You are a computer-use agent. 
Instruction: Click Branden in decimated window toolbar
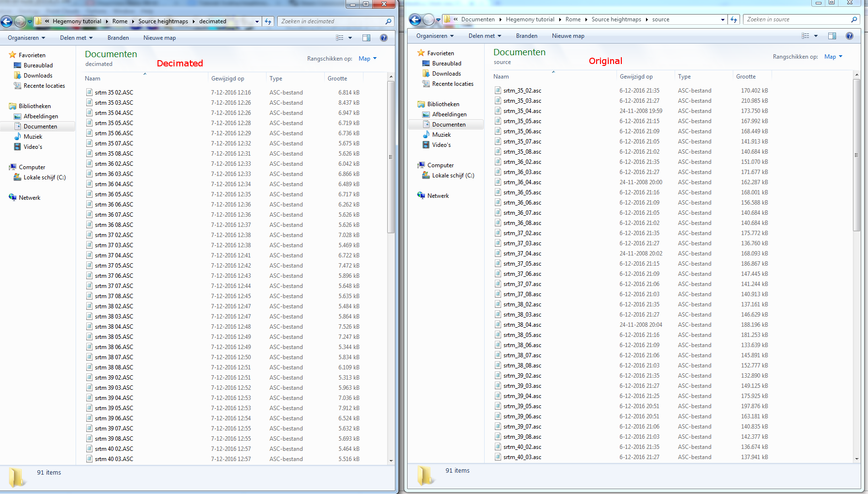click(118, 38)
